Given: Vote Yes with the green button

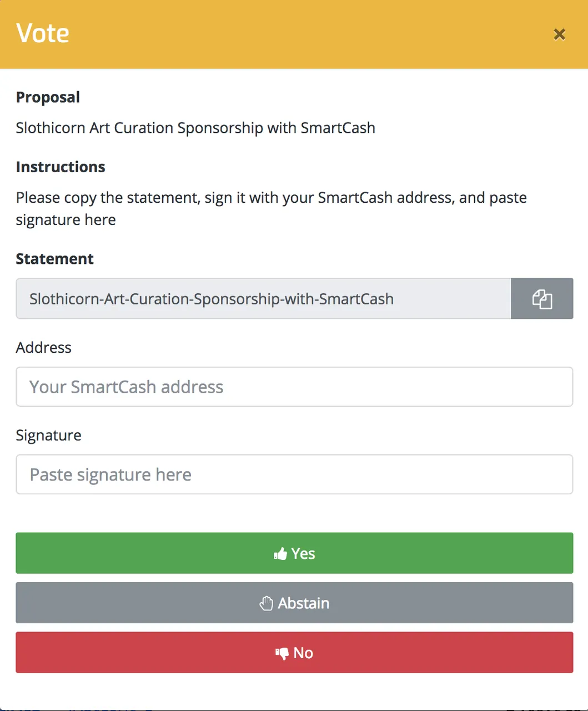Looking at the screenshot, I should click(294, 553).
